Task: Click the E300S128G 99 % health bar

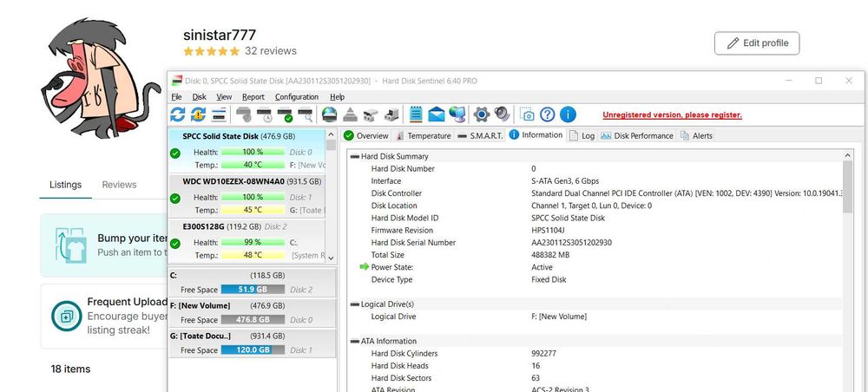Action: point(253,242)
